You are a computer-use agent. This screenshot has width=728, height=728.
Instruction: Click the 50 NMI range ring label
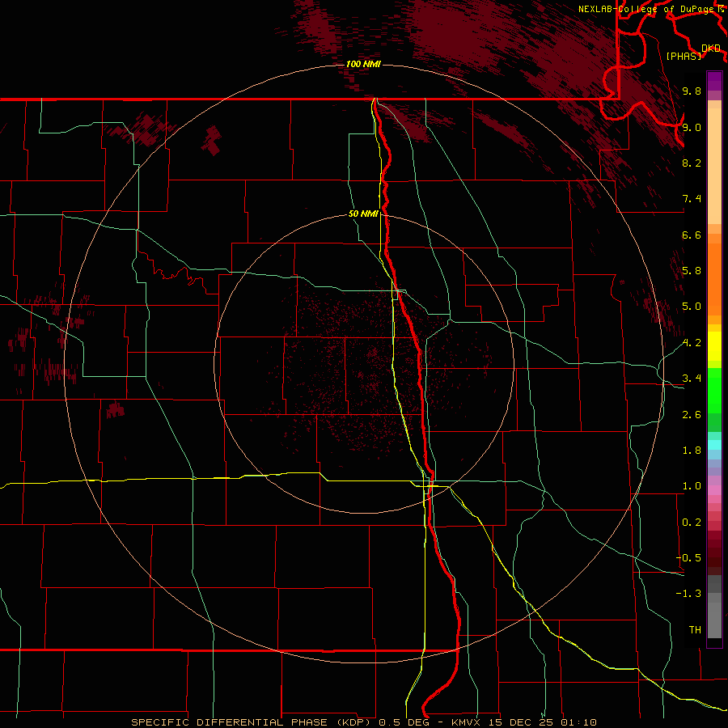[x=363, y=214]
